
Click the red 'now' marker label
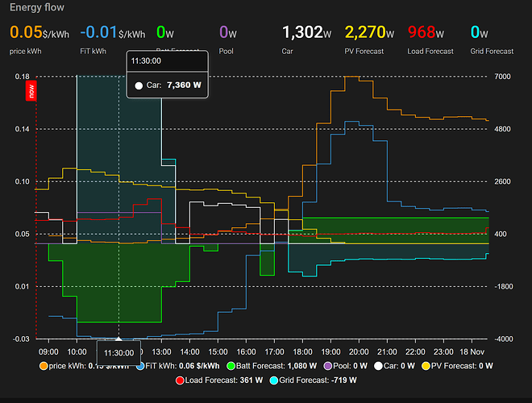tap(31, 90)
